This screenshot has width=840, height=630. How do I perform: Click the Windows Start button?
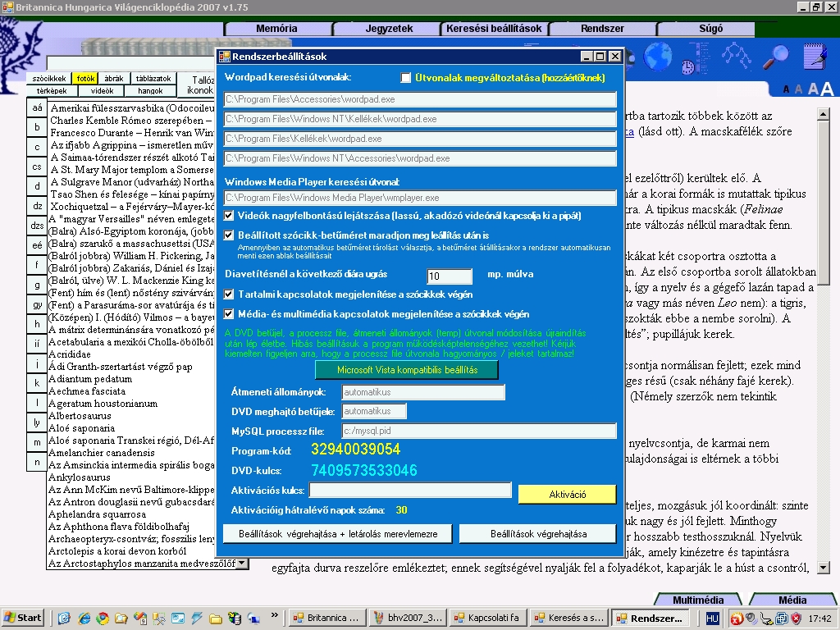coord(22,618)
